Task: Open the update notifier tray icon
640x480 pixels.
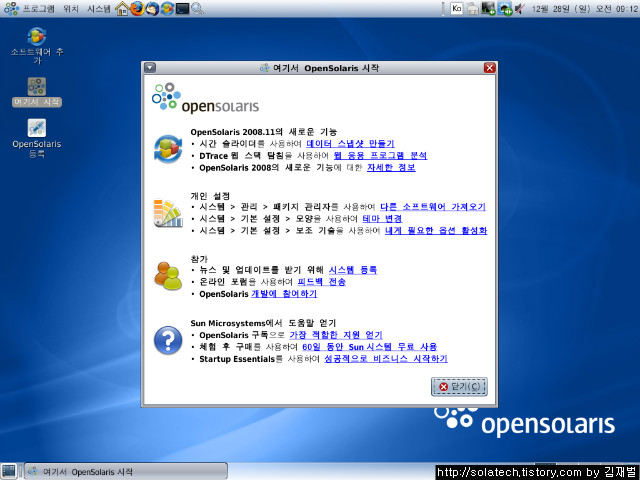Action: 505,9
